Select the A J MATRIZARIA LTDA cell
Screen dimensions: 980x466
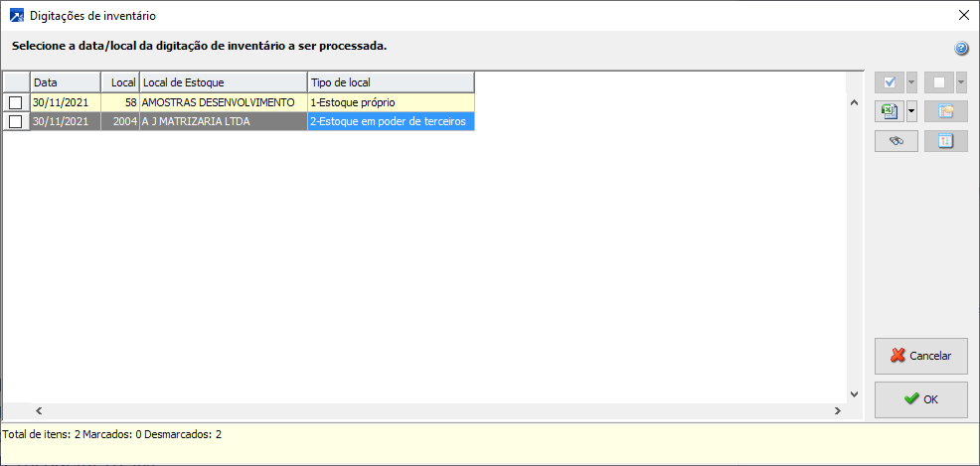tap(224, 122)
